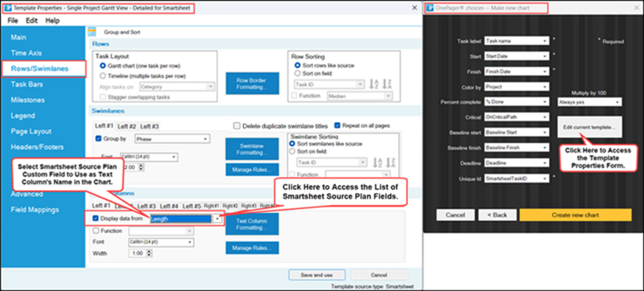Switch to Swimlanes Left #2 tab
This screenshot has width=644, height=291.
pyautogui.click(x=127, y=126)
